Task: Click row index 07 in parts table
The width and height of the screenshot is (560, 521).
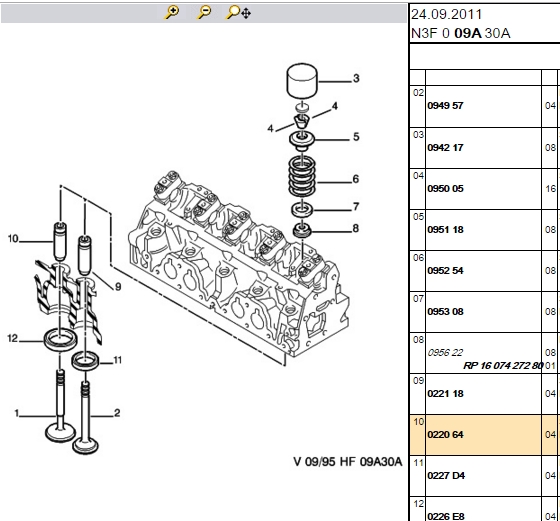Action: coord(418,299)
